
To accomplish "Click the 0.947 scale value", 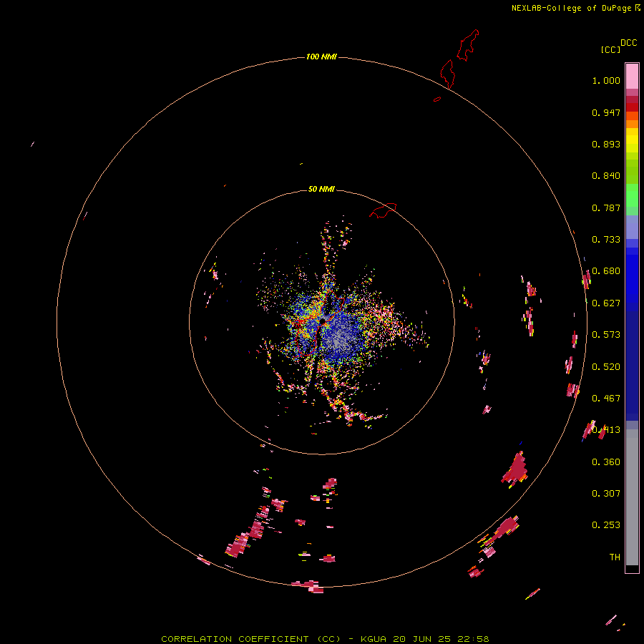I will tap(606, 112).
